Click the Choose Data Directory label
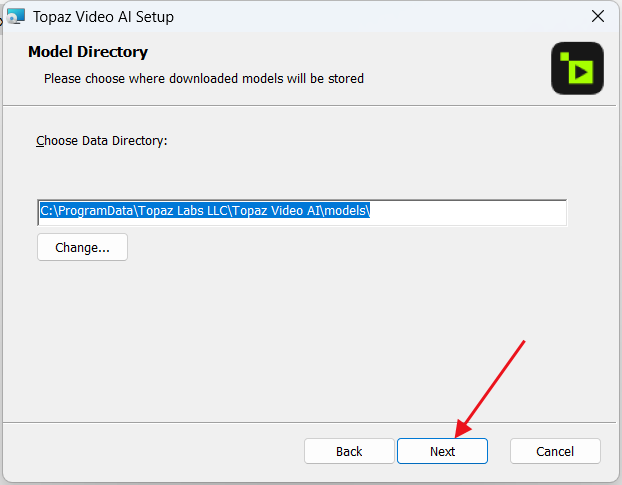The width and height of the screenshot is (622, 485). [102, 141]
